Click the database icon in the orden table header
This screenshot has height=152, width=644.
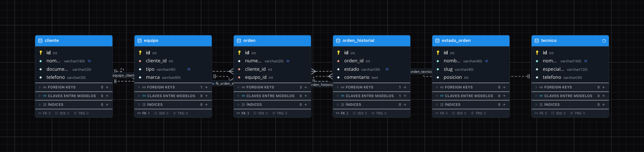click(x=239, y=41)
